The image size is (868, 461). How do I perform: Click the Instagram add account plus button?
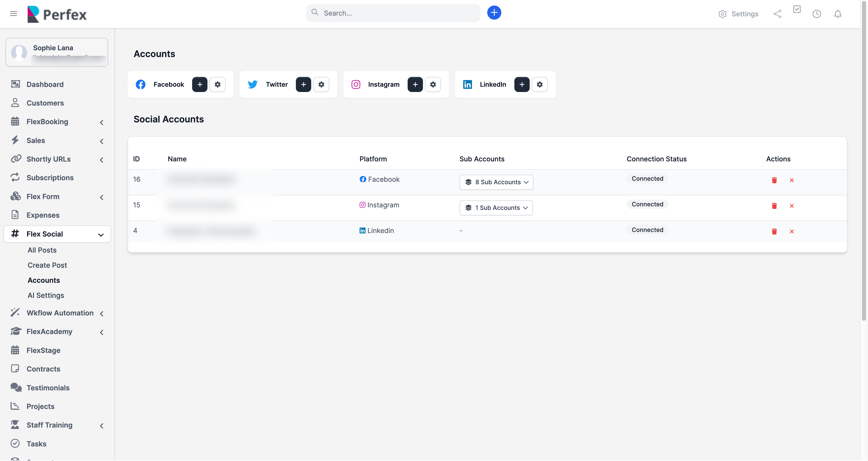tap(415, 84)
